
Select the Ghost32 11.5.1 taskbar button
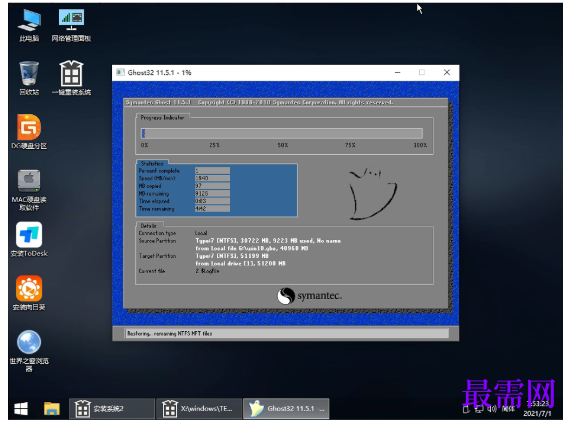tap(286, 409)
